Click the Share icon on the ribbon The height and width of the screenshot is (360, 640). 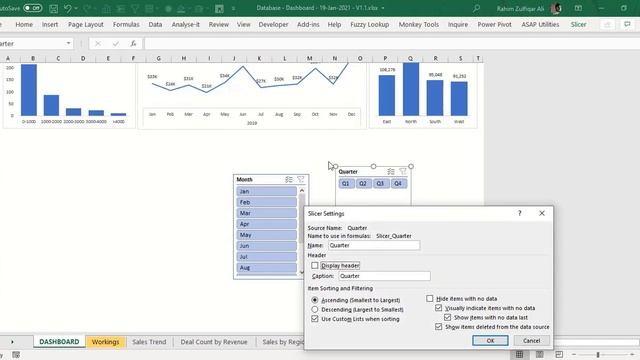(607, 24)
